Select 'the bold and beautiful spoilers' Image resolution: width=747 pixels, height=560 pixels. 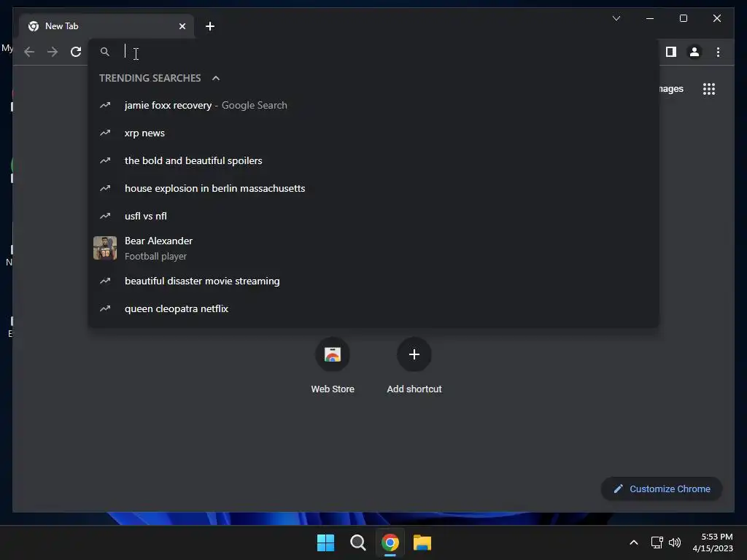[x=373, y=160]
